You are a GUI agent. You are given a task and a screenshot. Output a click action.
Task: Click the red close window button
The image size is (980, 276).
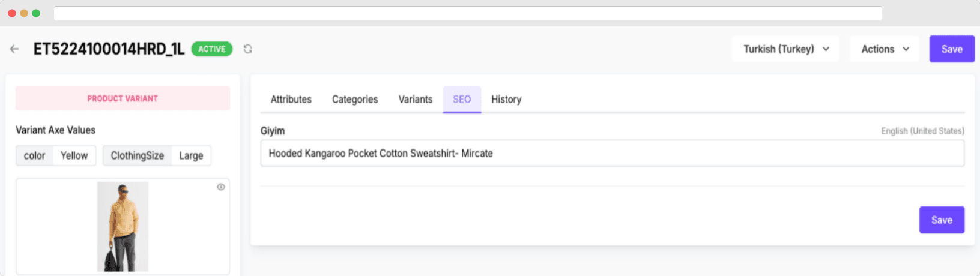click(12, 13)
